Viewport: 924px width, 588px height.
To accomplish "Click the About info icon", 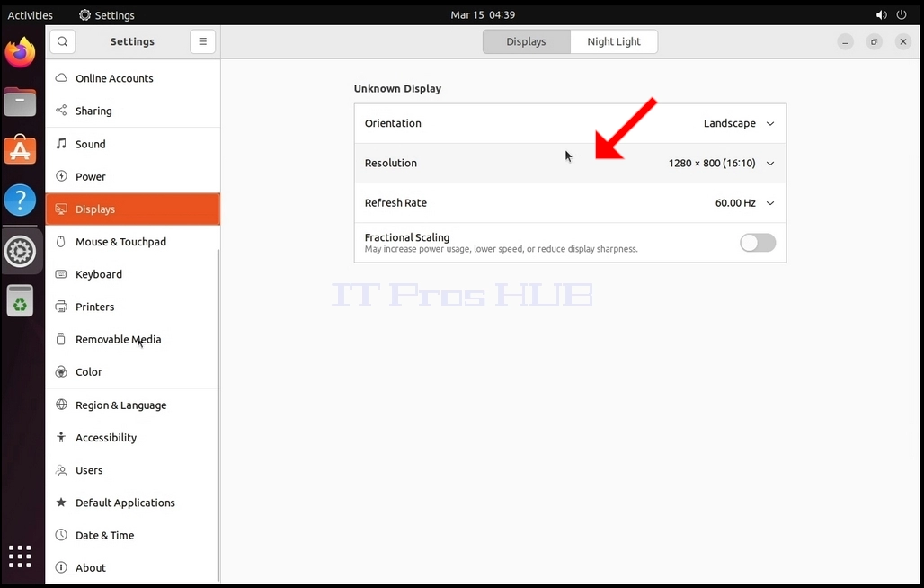I will [x=61, y=567].
